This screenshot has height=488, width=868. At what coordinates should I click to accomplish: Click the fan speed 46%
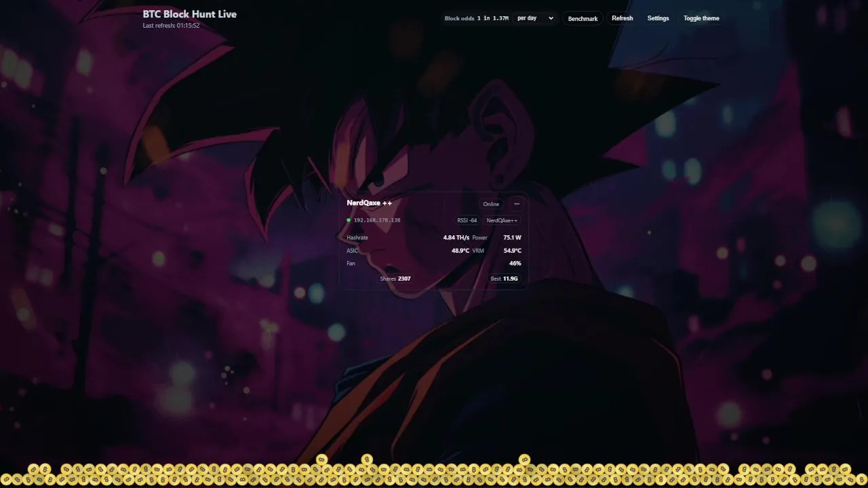click(515, 263)
